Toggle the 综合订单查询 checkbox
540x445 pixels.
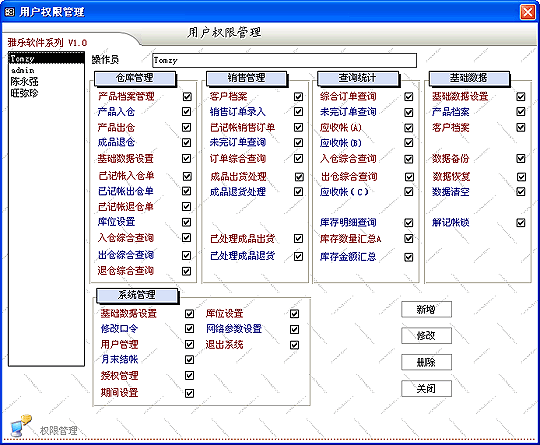click(408, 96)
